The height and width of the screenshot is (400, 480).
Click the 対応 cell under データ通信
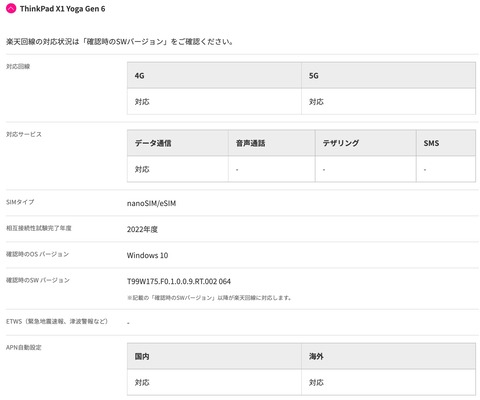(178, 169)
